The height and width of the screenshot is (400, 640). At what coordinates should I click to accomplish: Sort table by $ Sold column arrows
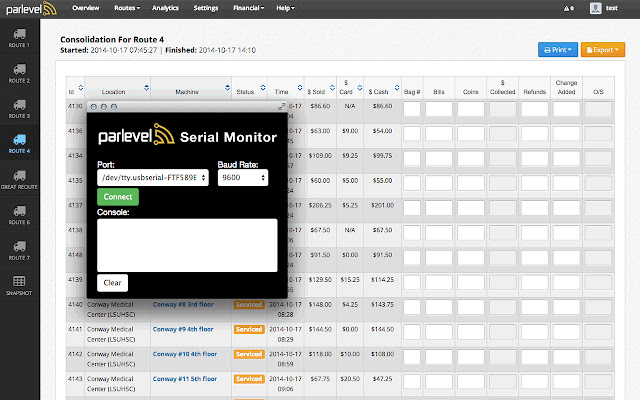pos(332,88)
